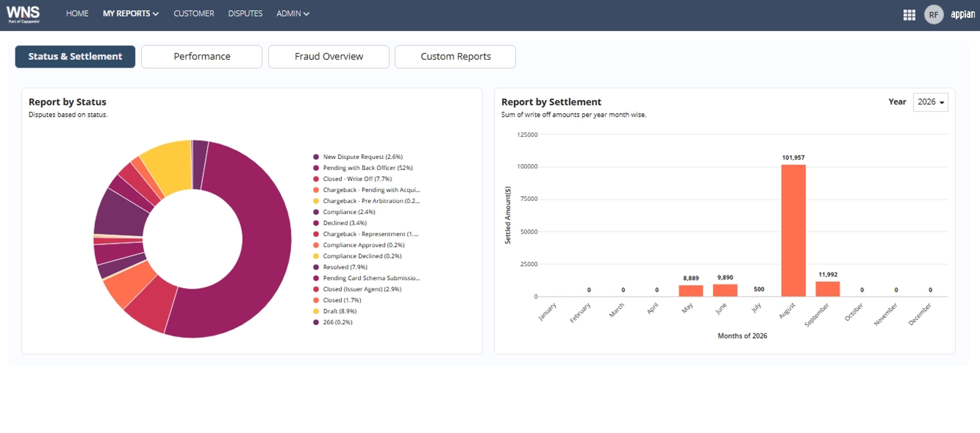Click the 8,889 bar value label
The image size is (980, 433).
point(691,279)
